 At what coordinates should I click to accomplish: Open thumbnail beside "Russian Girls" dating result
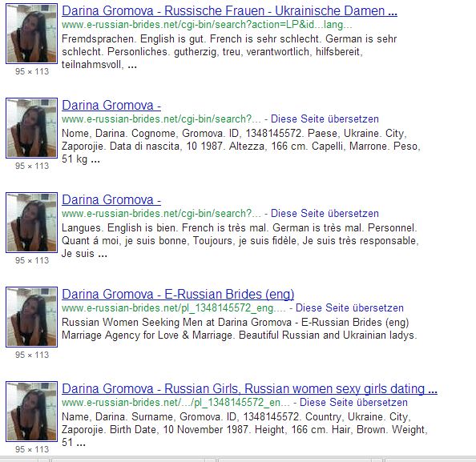point(31,412)
